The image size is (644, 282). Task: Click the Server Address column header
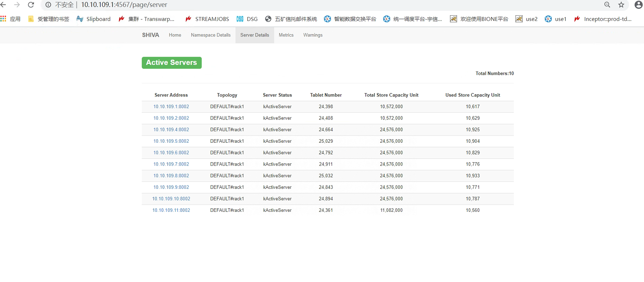point(171,95)
